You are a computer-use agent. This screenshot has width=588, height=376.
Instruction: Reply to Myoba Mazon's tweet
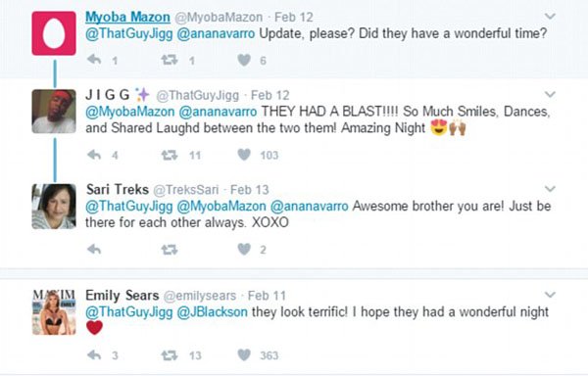(94, 60)
